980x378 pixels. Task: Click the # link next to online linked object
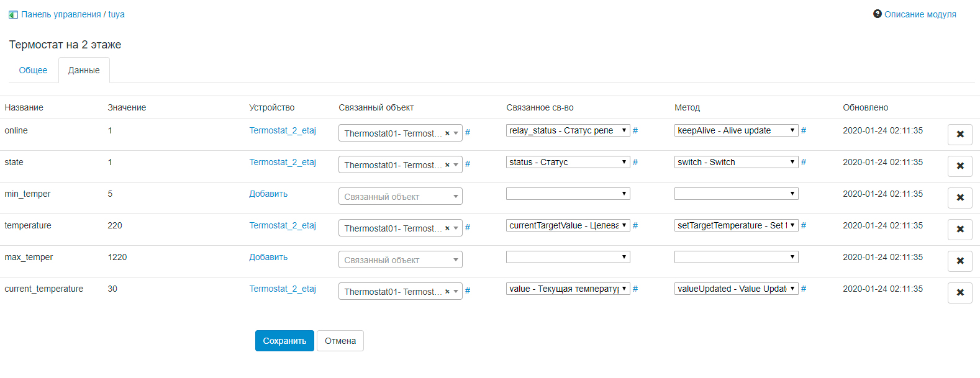click(468, 132)
